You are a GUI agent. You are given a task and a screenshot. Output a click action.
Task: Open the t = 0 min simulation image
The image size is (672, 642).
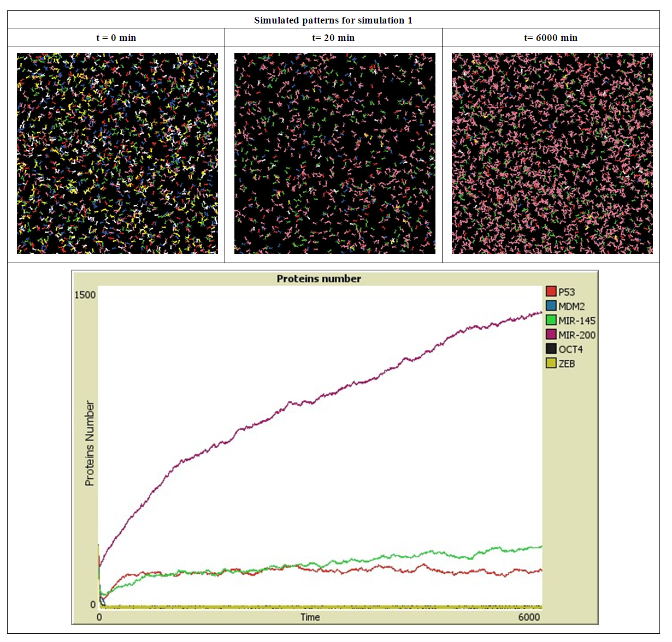pos(117,153)
